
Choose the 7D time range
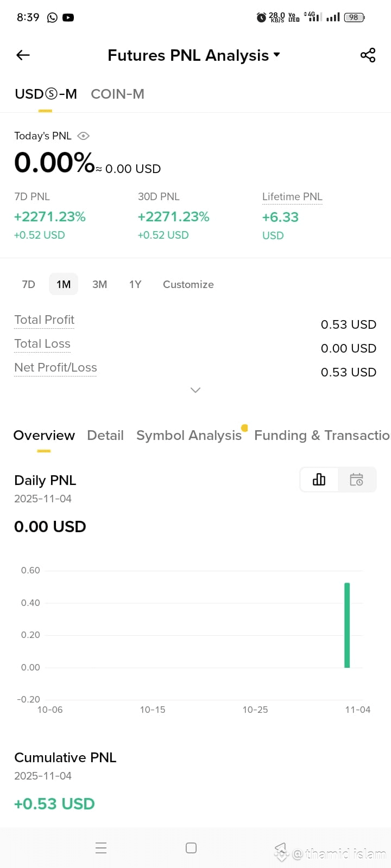click(x=28, y=284)
